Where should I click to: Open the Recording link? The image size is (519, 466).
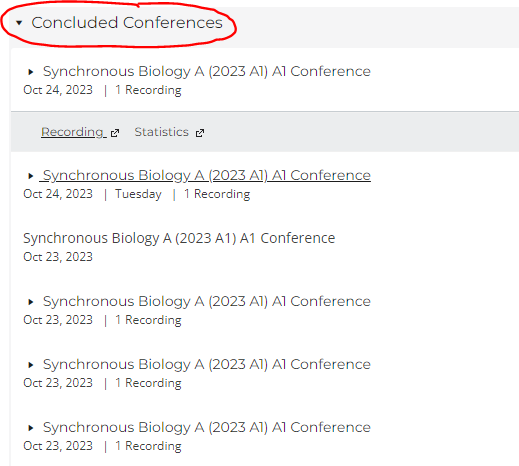72,132
